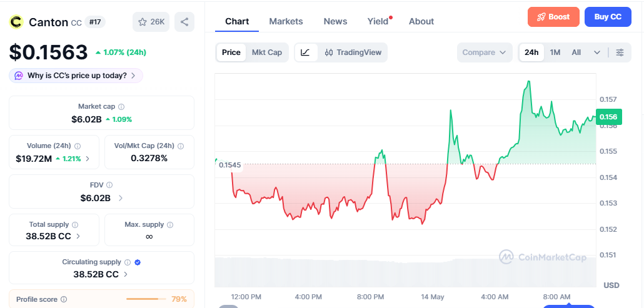Image resolution: width=644 pixels, height=308 pixels.
Task: Select the Mkt Cap chart toggle
Action: (x=267, y=52)
